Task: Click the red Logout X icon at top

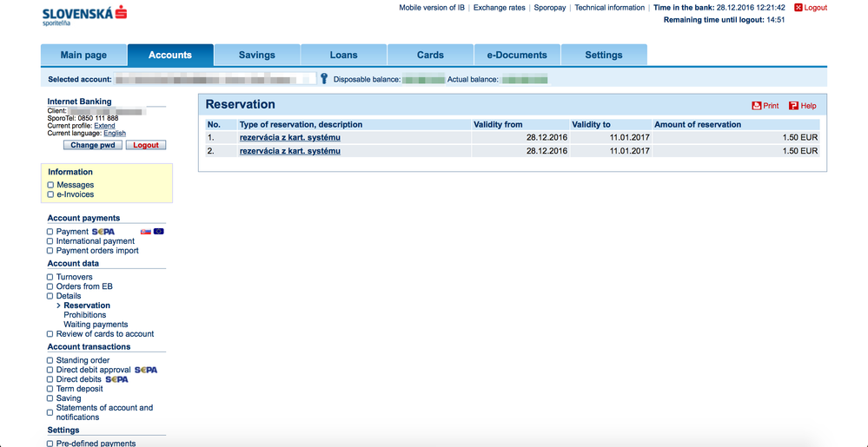Action: pos(798,8)
